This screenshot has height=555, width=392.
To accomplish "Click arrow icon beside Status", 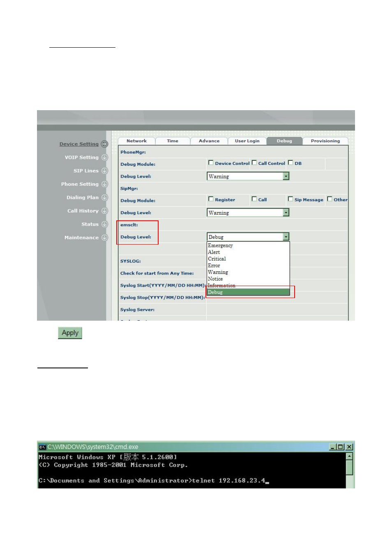I will pos(104,224).
